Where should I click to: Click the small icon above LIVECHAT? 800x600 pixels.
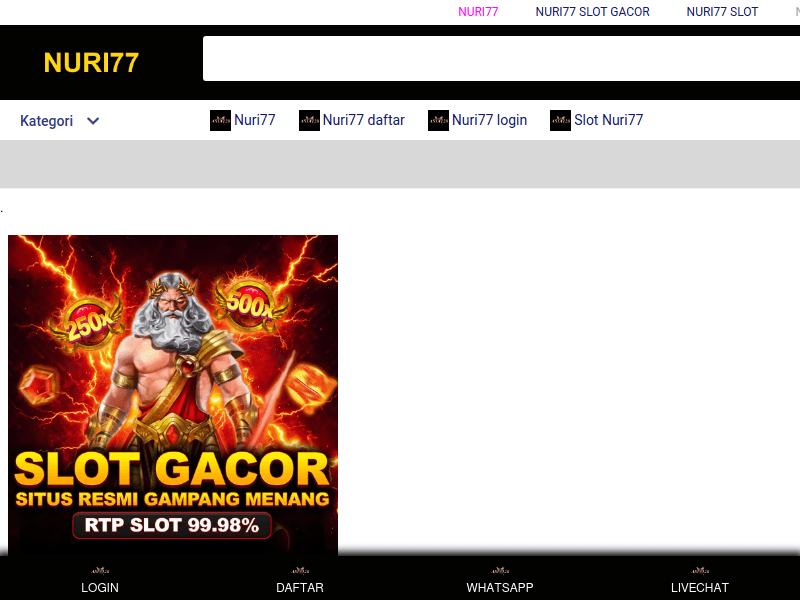[700, 571]
